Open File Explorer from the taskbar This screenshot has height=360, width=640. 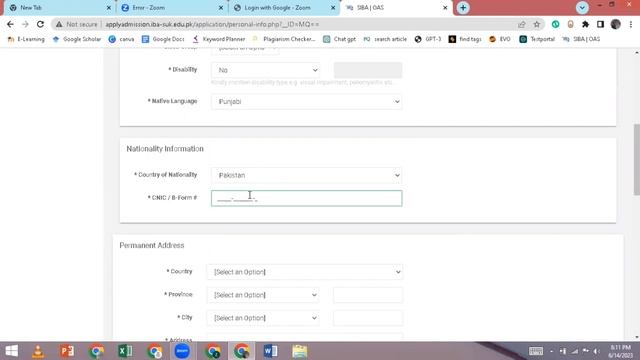(300, 351)
